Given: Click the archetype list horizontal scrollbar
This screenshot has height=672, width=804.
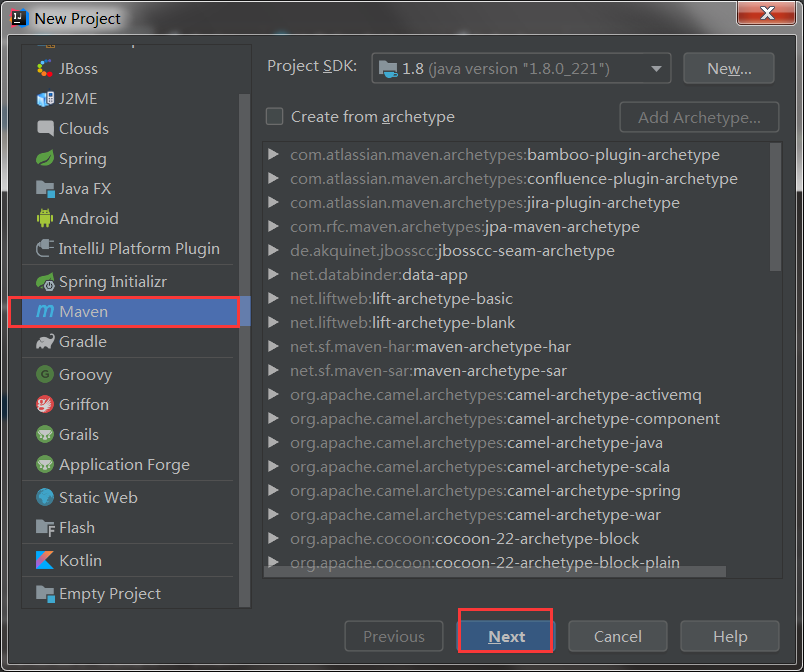Looking at the screenshot, I should [495, 572].
